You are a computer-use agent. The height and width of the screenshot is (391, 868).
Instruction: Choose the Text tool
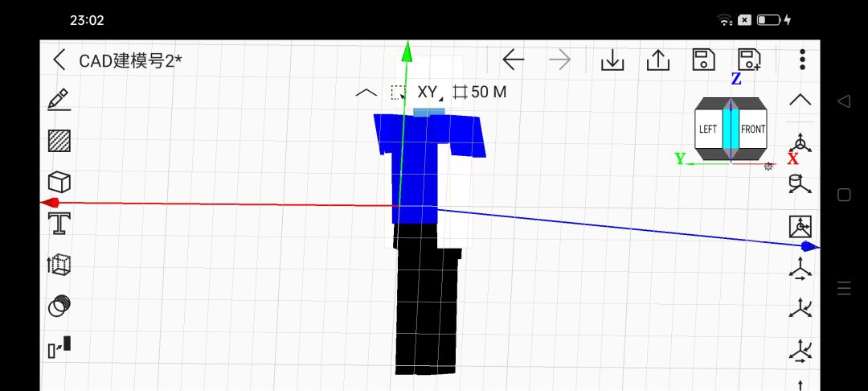click(59, 223)
